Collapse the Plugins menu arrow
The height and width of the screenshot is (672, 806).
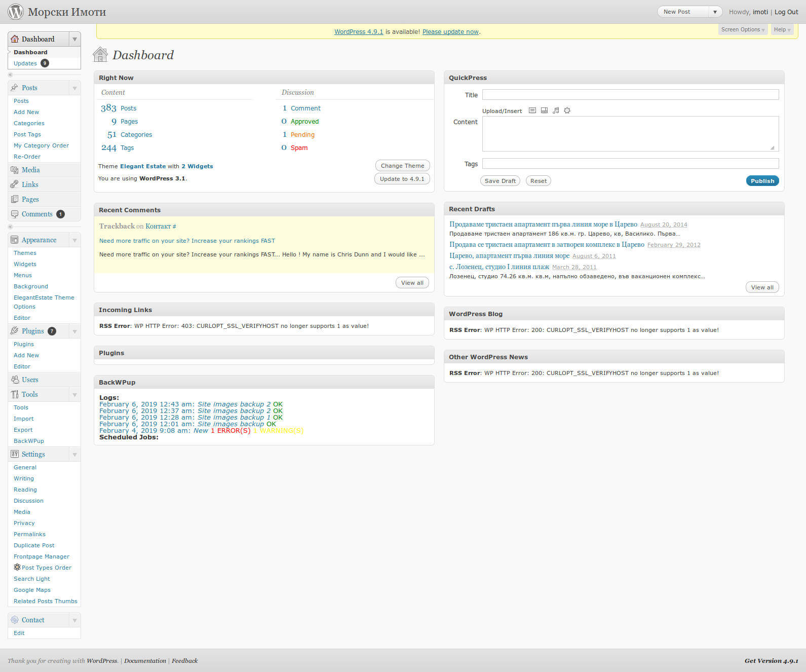(75, 331)
